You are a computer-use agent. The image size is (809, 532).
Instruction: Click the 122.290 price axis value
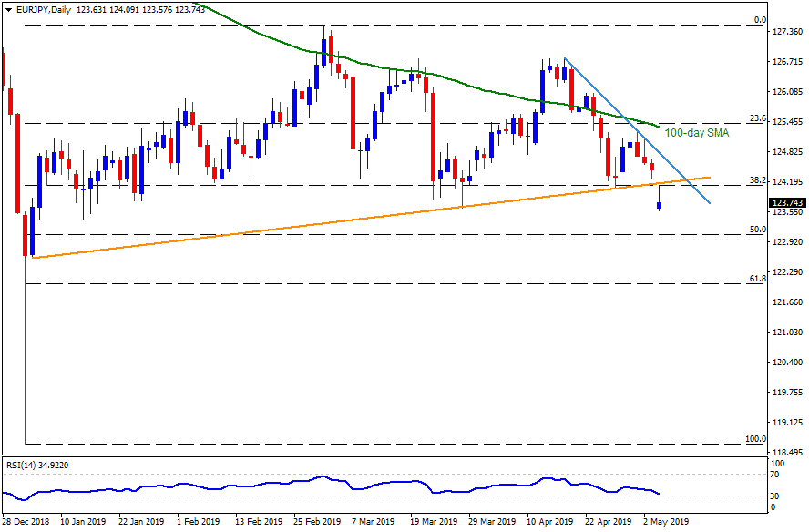pyautogui.click(x=788, y=272)
